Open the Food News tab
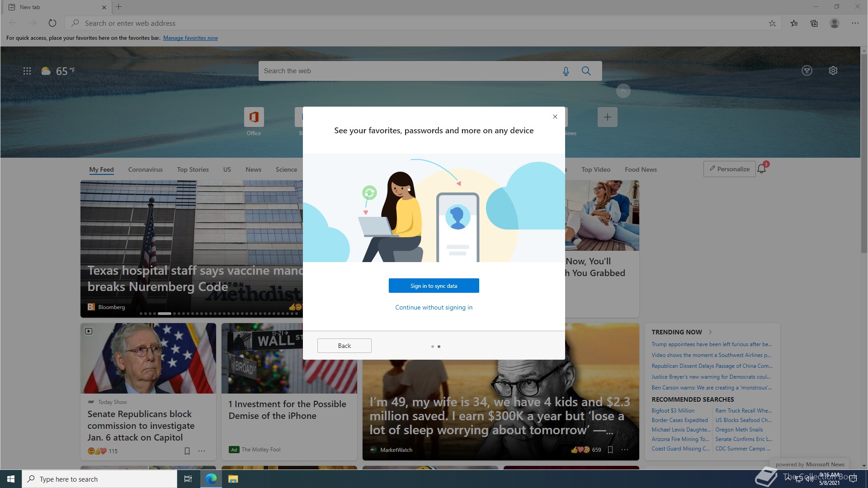The width and height of the screenshot is (868, 488). [641, 169]
